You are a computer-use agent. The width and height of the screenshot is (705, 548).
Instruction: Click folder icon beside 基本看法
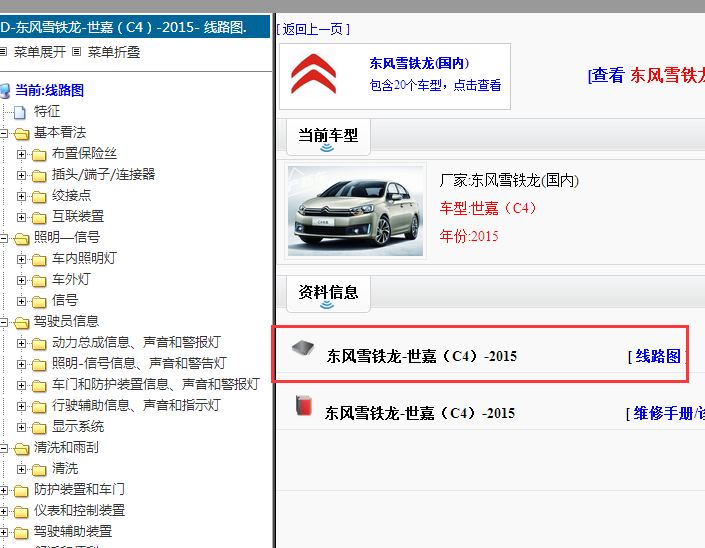22,134
